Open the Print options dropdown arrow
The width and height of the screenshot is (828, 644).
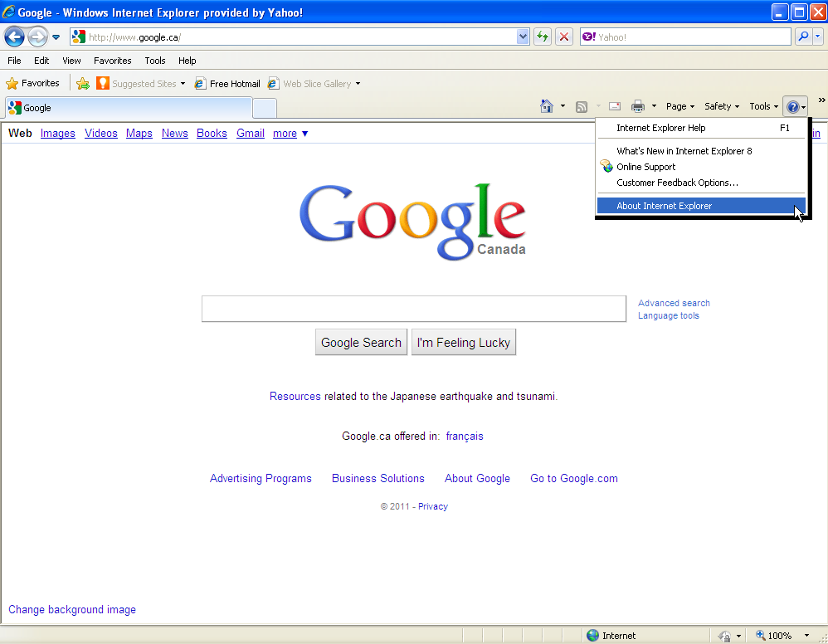(654, 106)
